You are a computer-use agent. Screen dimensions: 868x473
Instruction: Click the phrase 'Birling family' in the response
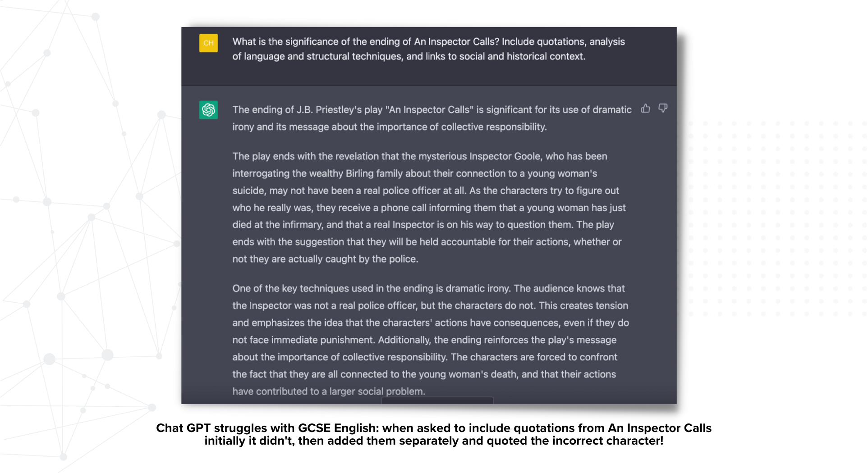pos(372,173)
